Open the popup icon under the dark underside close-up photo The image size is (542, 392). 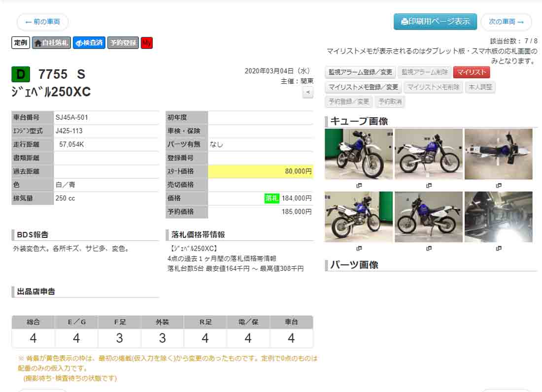499,248
